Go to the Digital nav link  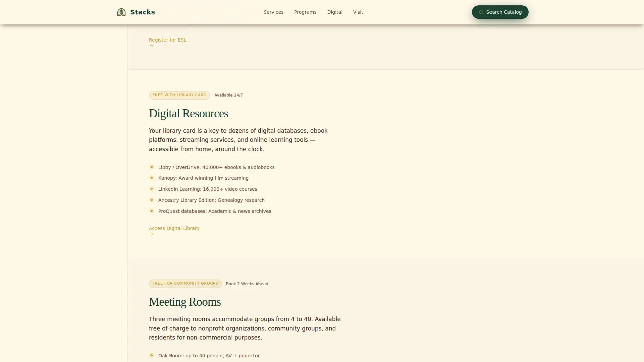[x=335, y=12]
